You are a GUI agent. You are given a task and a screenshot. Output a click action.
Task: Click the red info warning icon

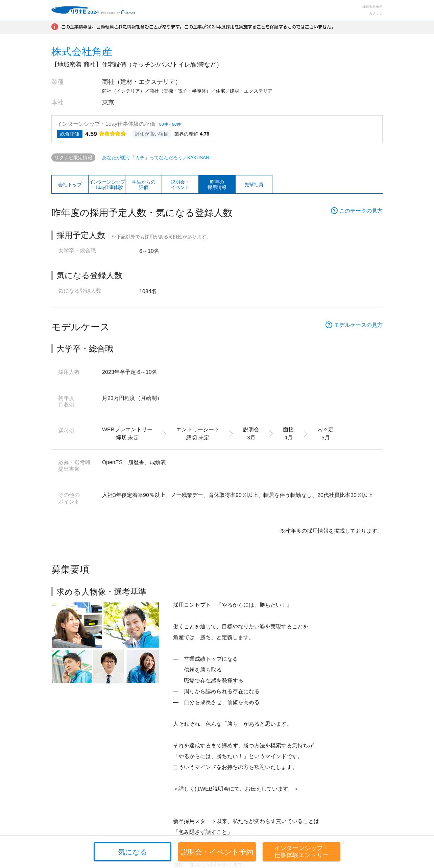[55, 27]
